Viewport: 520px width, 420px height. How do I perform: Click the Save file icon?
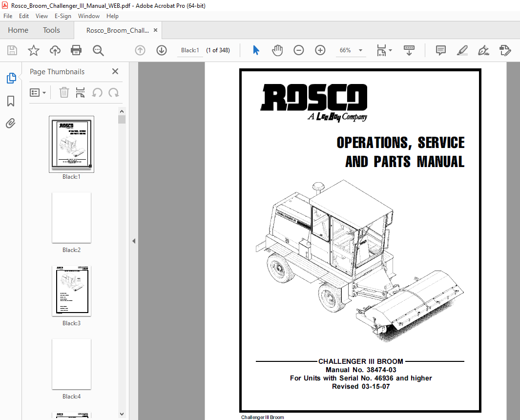[x=12, y=50]
